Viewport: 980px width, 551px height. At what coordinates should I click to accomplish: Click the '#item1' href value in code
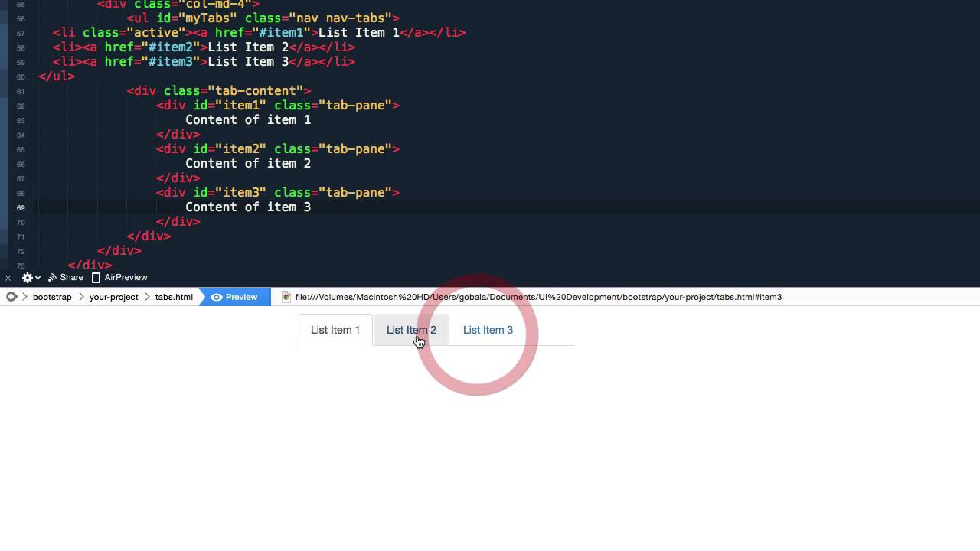tap(281, 32)
